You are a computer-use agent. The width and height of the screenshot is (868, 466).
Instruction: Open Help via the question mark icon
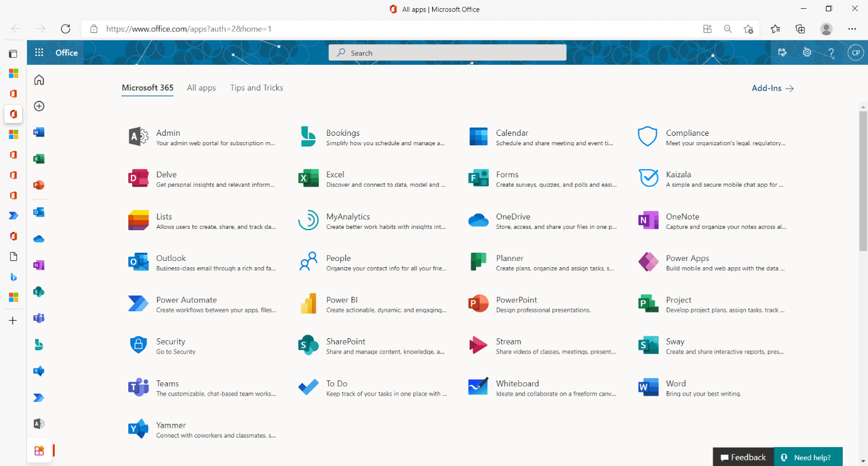click(x=832, y=53)
